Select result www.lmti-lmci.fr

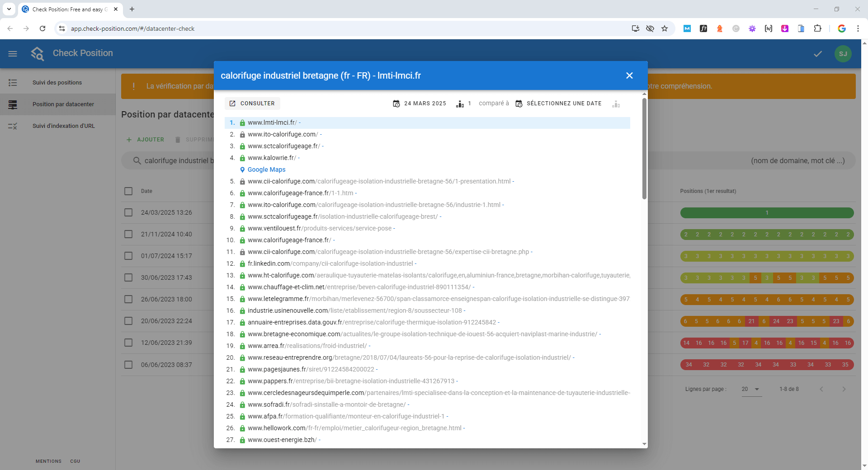427,122
